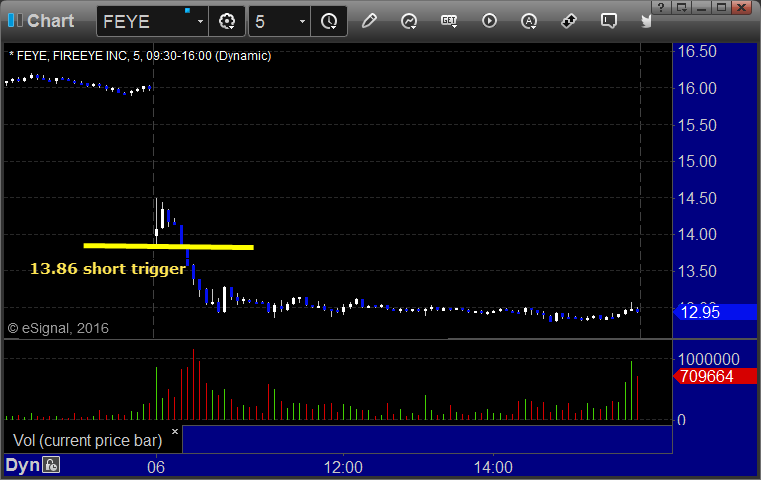The width and height of the screenshot is (761, 480).
Task: Click the red 709664 volume marker
Action: coord(715,376)
